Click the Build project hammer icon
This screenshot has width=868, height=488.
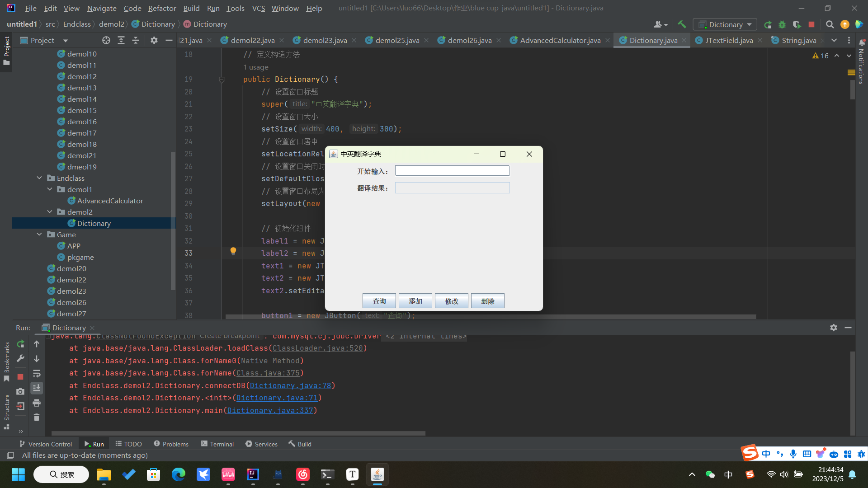pos(682,24)
